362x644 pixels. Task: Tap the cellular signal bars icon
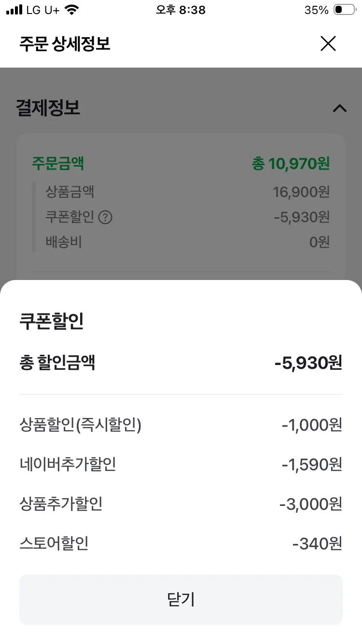(x=14, y=10)
